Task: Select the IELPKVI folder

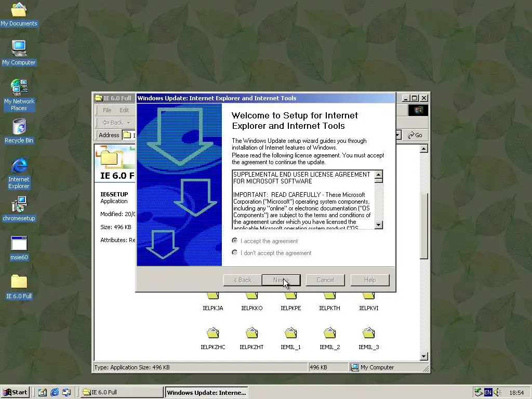Action: 368,301
